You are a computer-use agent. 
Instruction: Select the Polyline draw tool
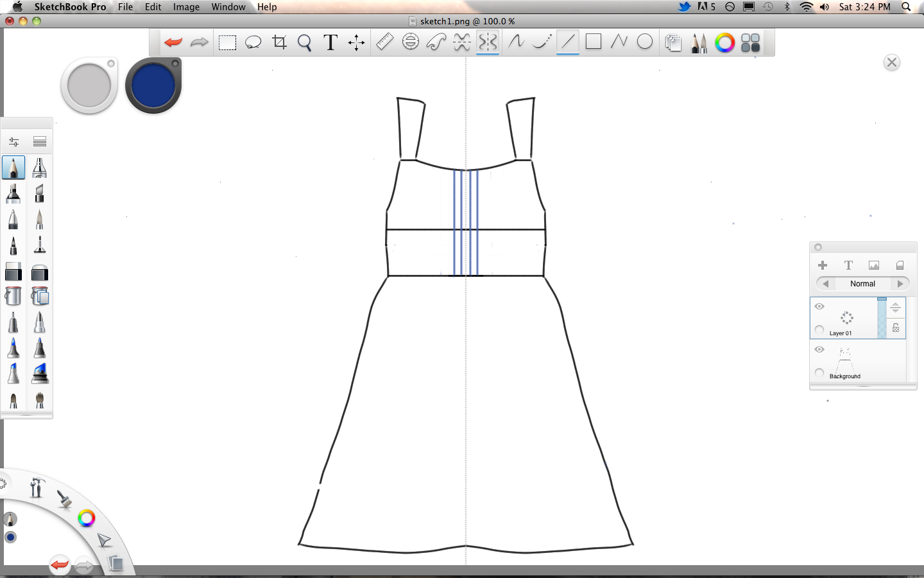click(x=619, y=42)
